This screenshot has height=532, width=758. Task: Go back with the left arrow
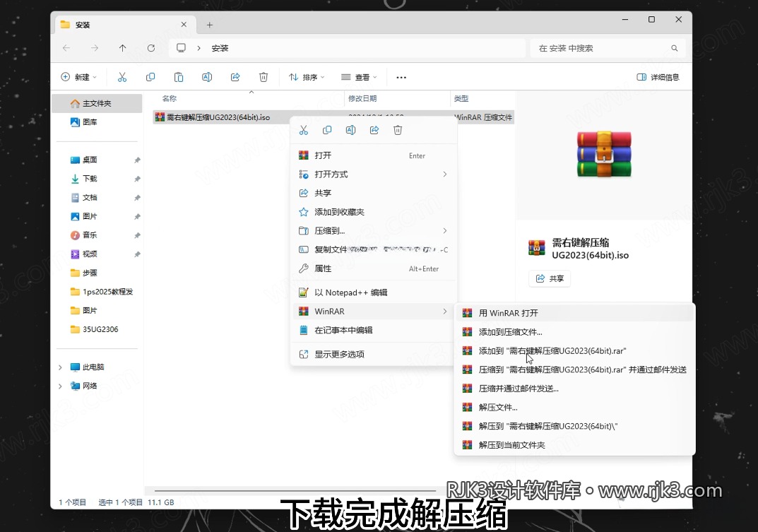coord(66,48)
